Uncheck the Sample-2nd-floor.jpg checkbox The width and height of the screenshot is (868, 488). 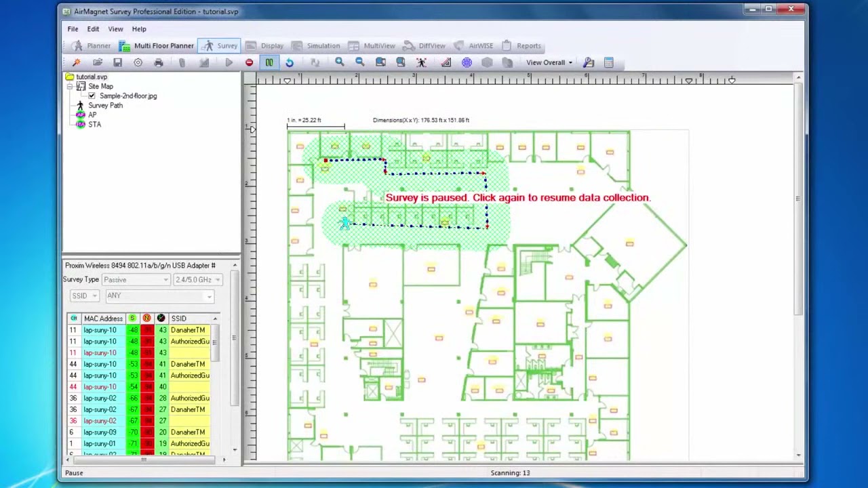coord(92,96)
